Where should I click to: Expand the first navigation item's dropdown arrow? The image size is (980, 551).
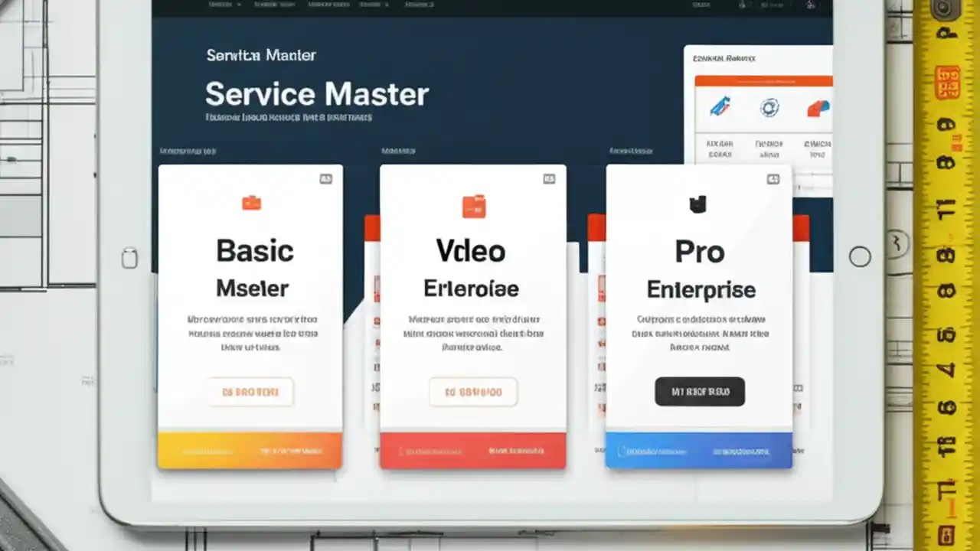coord(237,4)
